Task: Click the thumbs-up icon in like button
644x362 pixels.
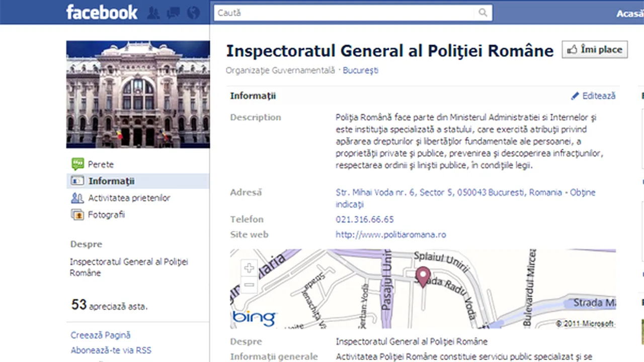Action: 572,49
